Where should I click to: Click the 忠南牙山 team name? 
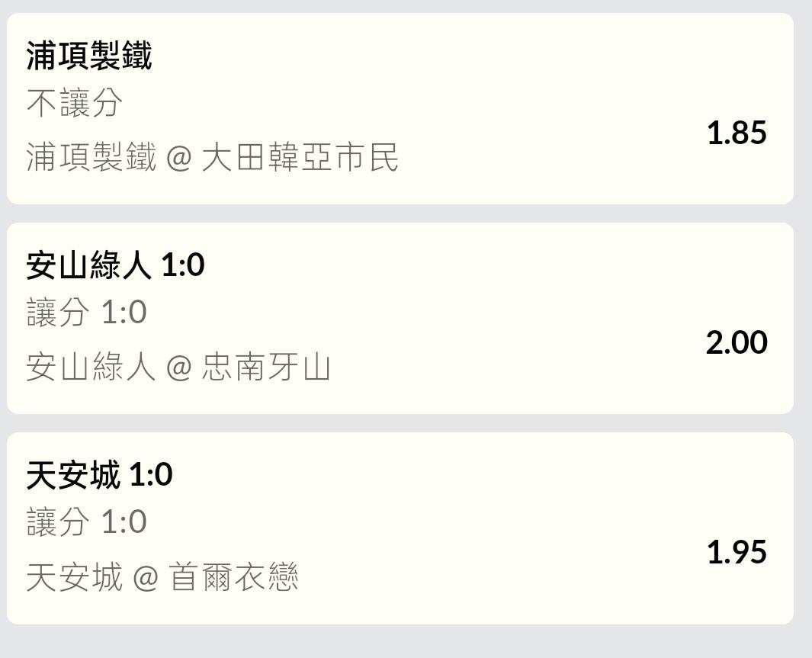[x=266, y=368]
